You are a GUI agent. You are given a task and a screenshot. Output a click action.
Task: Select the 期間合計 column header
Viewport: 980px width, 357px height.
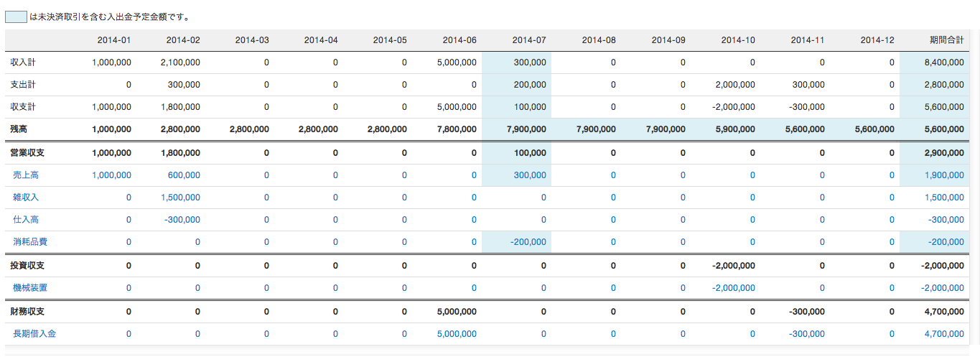coord(947,40)
